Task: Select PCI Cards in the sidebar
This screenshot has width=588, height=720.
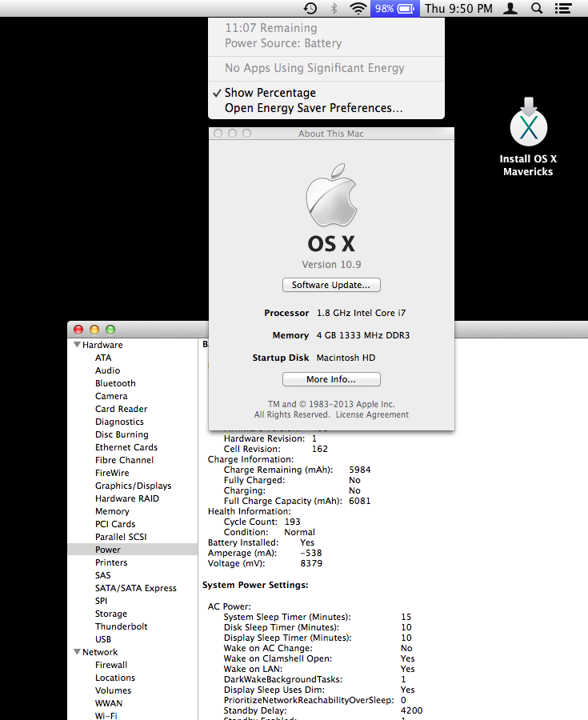Action: 115,524
